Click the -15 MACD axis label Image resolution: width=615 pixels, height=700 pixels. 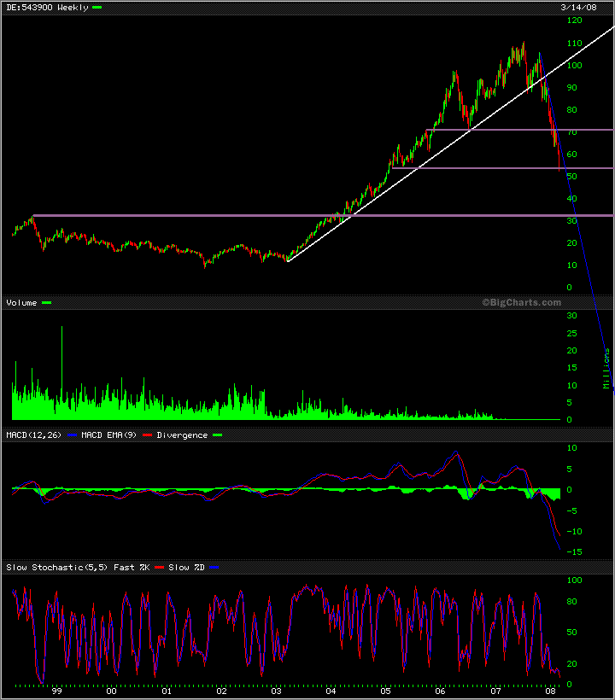coord(574,552)
